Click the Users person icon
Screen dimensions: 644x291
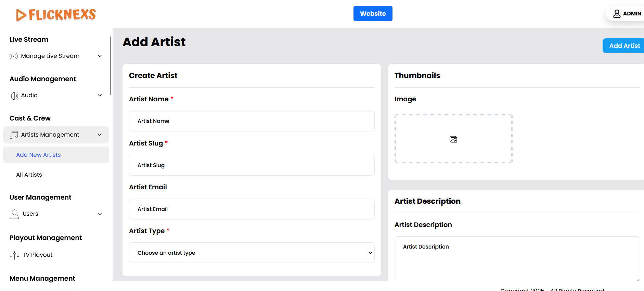click(x=14, y=214)
